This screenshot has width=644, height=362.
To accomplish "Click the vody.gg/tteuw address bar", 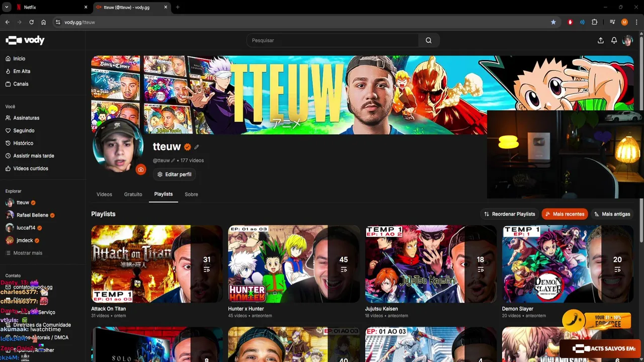I will (x=302, y=22).
